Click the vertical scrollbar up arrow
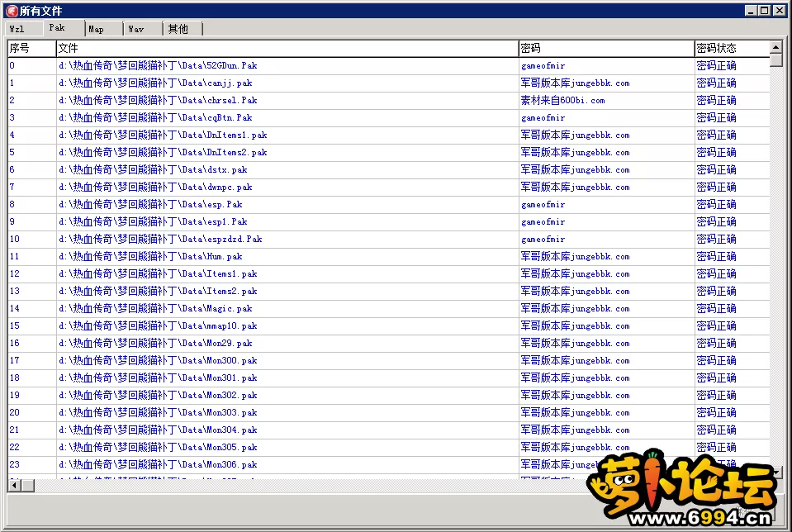 pyautogui.click(x=776, y=47)
